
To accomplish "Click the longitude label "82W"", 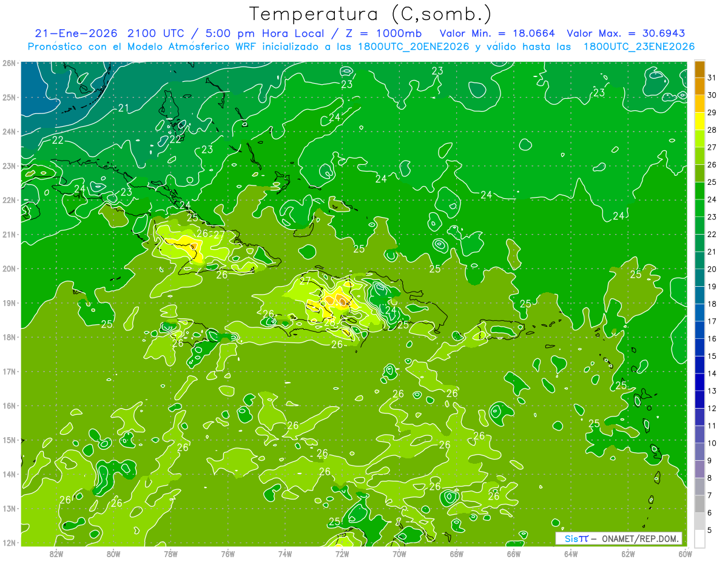I will point(56,553).
